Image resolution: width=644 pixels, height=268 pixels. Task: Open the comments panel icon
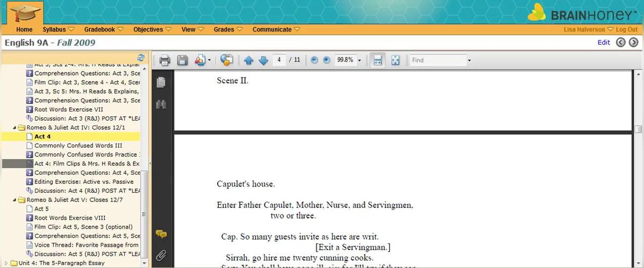pos(160,234)
